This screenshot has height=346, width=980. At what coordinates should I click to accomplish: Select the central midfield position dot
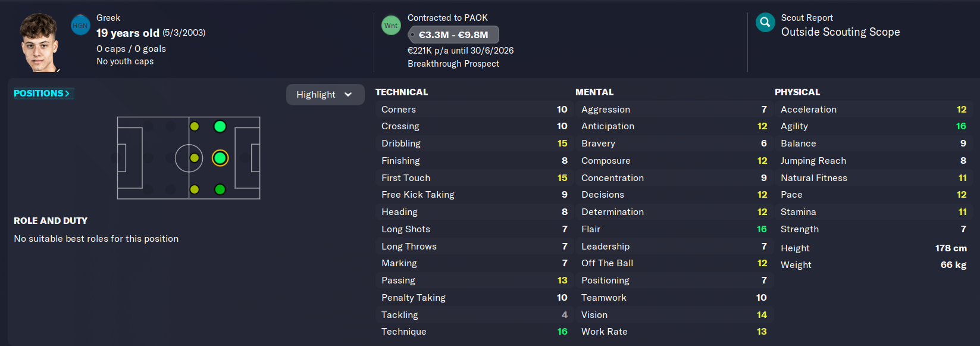coord(195,158)
